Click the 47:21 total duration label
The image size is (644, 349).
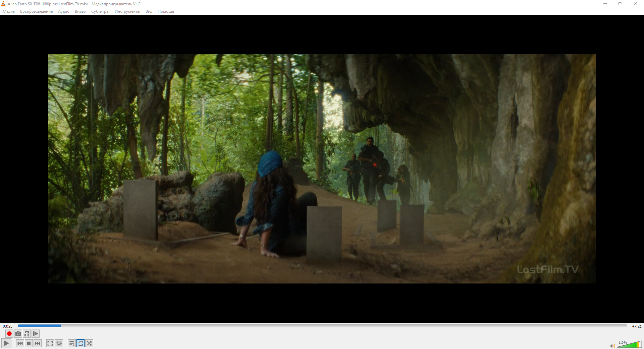pos(637,326)
